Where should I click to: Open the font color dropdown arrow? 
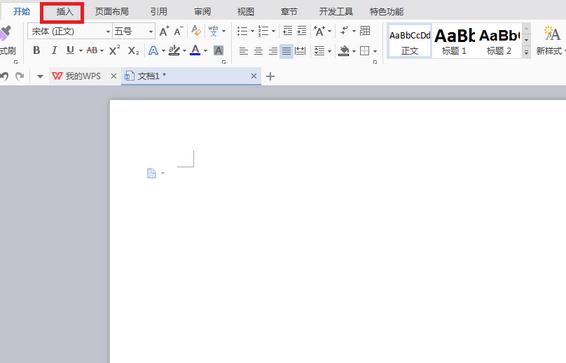coord(205,51)
